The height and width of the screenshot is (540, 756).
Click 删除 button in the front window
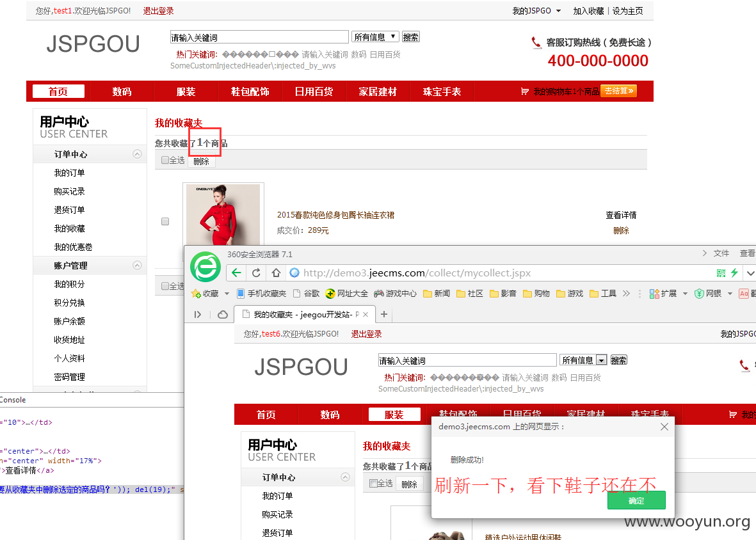tap(409, 484)
